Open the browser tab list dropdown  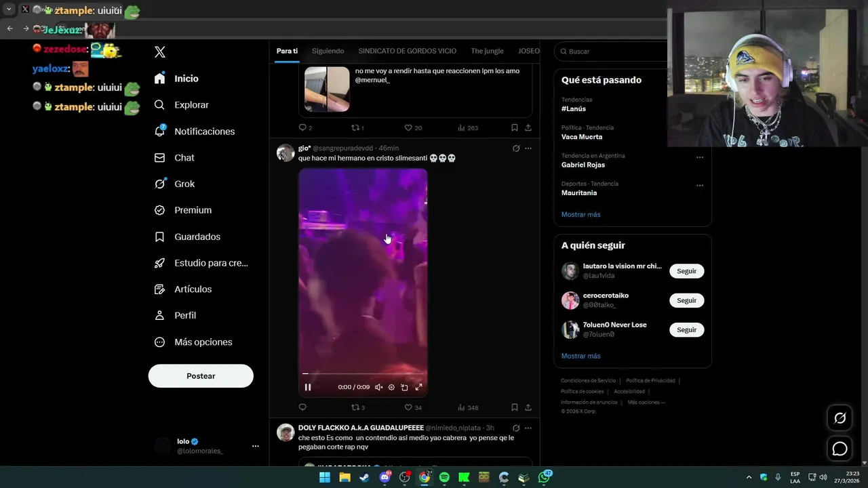click(x=9, y=9)
